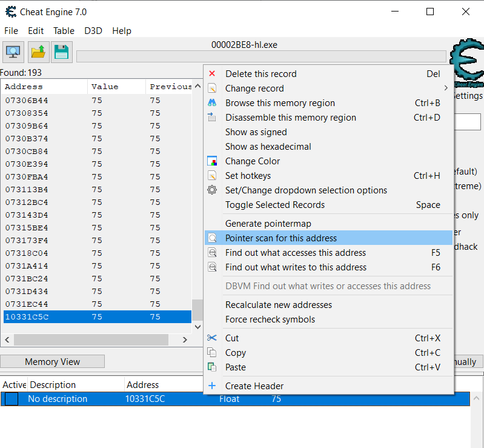Select result row 073143D4
Viewport: 484px width, 448px height.
click(x=98, y=215)
